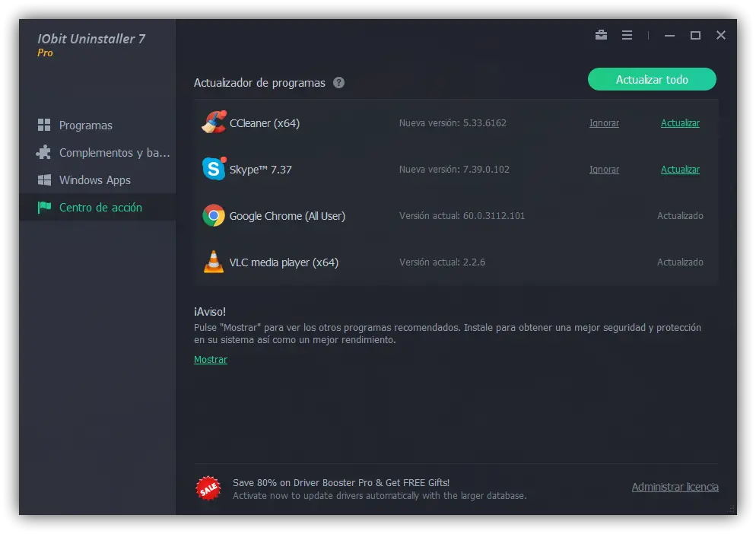This screenshot has height=534, width=756.
Task: Ignore the CCleaner update
Action: [604, 123]
